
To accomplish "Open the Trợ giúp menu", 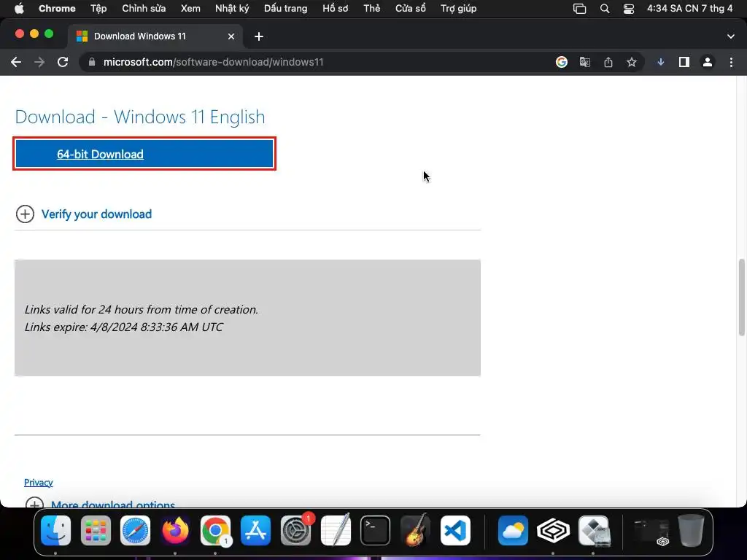I will [x=459, y=8].
